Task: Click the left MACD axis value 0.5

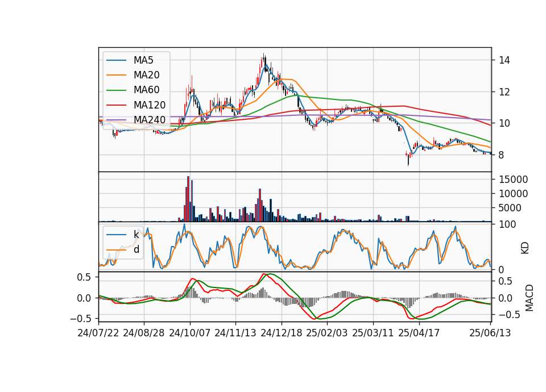Action: [84, 277]
